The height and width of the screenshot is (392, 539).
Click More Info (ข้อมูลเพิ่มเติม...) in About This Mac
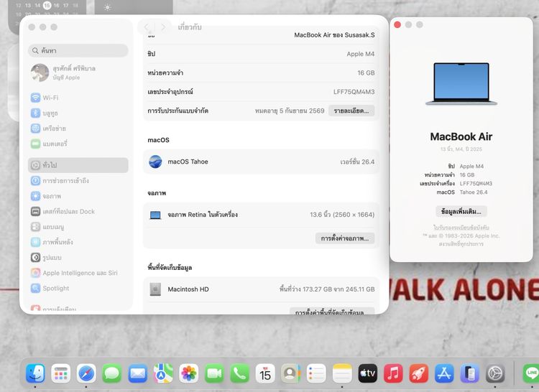461,212
